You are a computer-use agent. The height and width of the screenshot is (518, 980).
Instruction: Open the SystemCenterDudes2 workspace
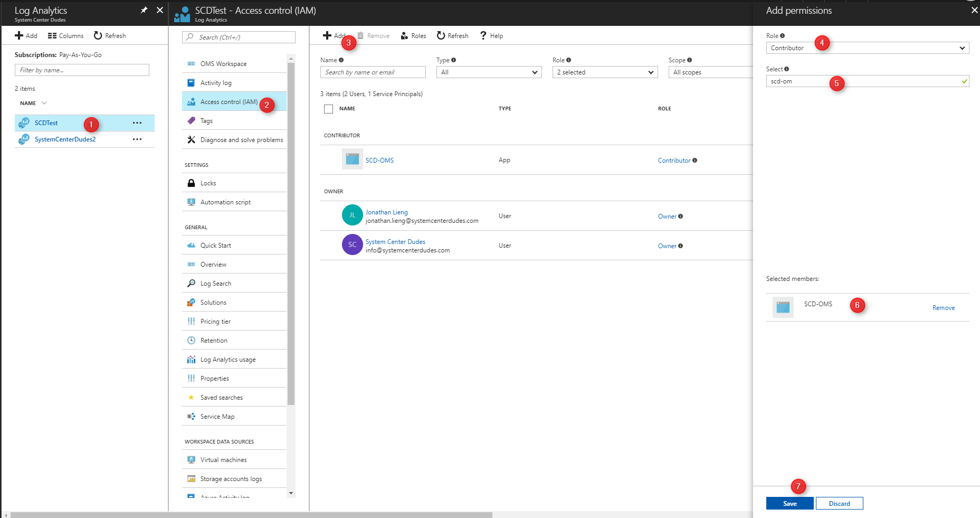65,139
